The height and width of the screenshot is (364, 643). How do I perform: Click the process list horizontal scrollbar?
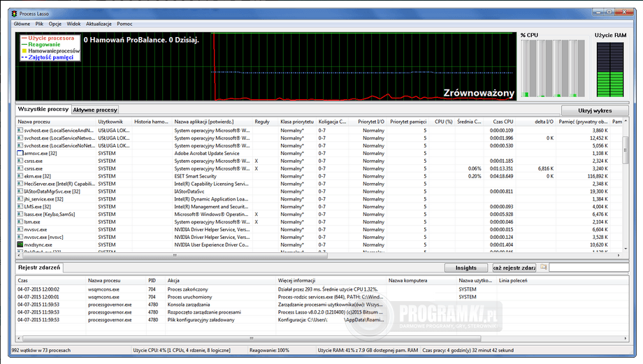click(175, 255)
